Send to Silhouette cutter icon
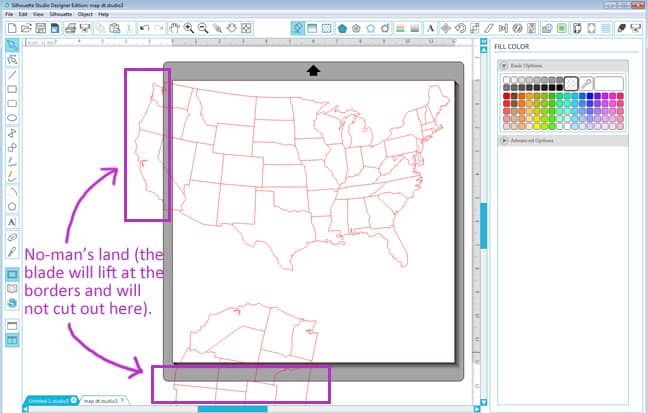 (85, 28)
